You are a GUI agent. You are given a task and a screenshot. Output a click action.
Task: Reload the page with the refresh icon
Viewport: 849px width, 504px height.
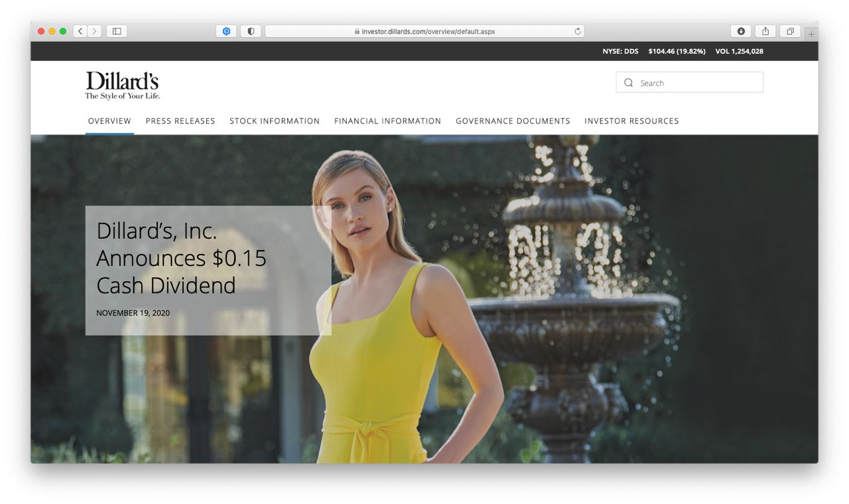(578, 31)
